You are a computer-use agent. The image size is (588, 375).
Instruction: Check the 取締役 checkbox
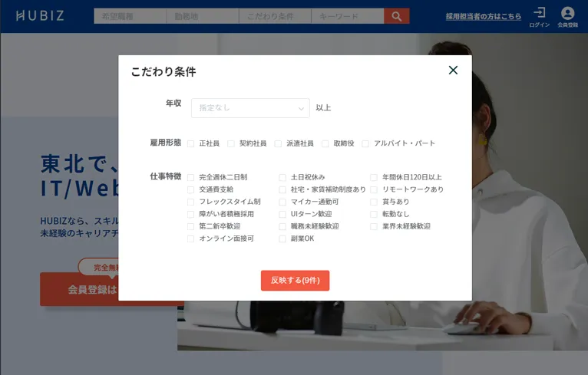point(325,144)
